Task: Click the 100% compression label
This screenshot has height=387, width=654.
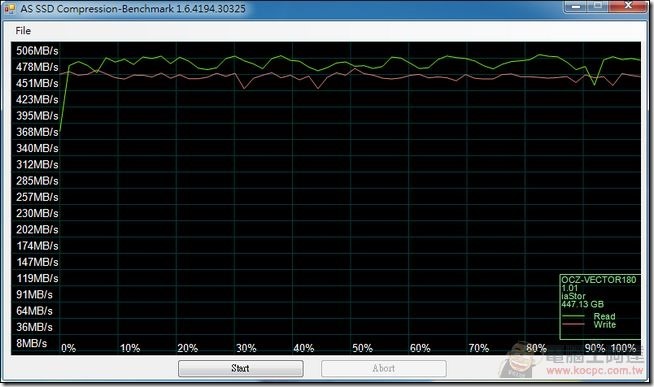Action: click(x=624, y=348)
